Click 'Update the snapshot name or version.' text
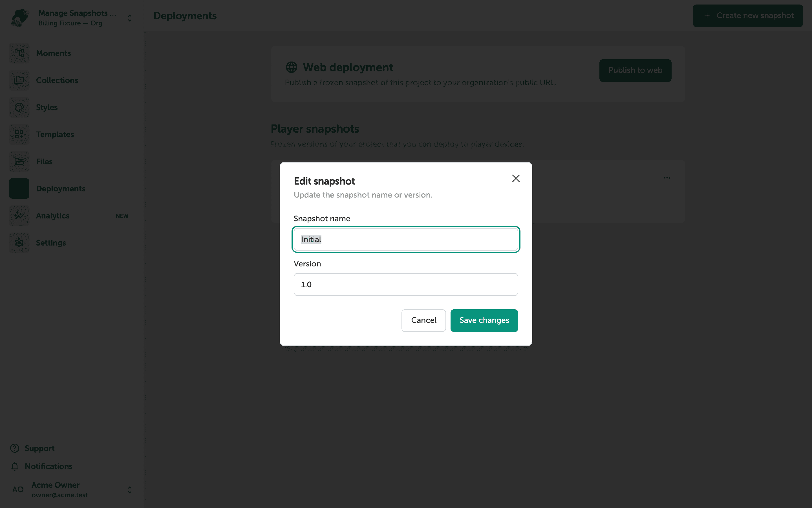Screen dimensions: 812x508 363,195
